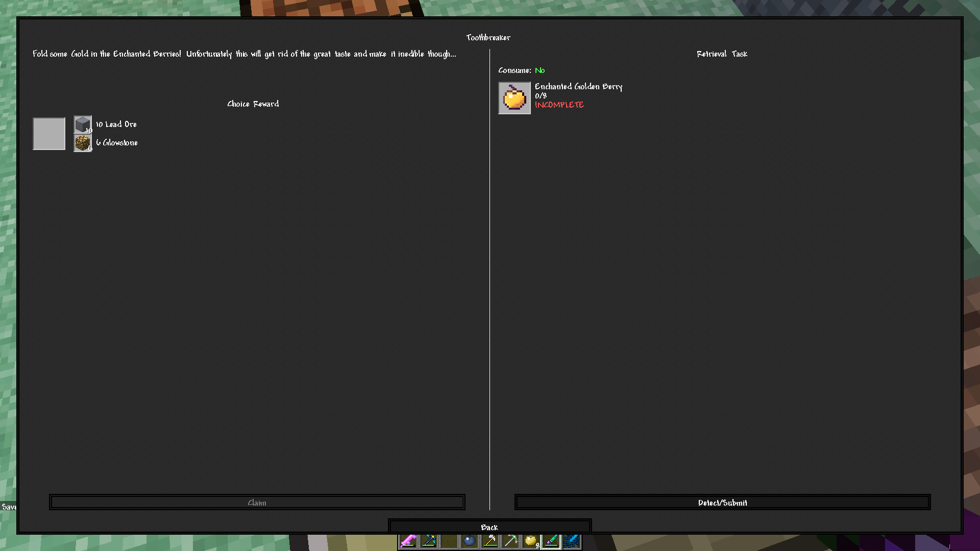Click the Enchanted Golden Berry task icon
The height and width of the screenshot is (551, 980).
(514, 98)
